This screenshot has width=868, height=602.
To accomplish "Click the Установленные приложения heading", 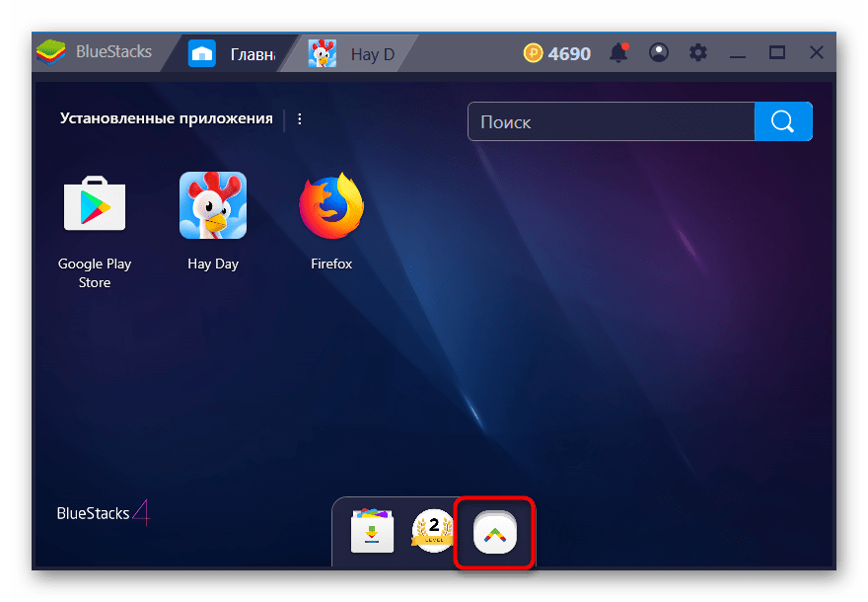I will tap(166, 118).
